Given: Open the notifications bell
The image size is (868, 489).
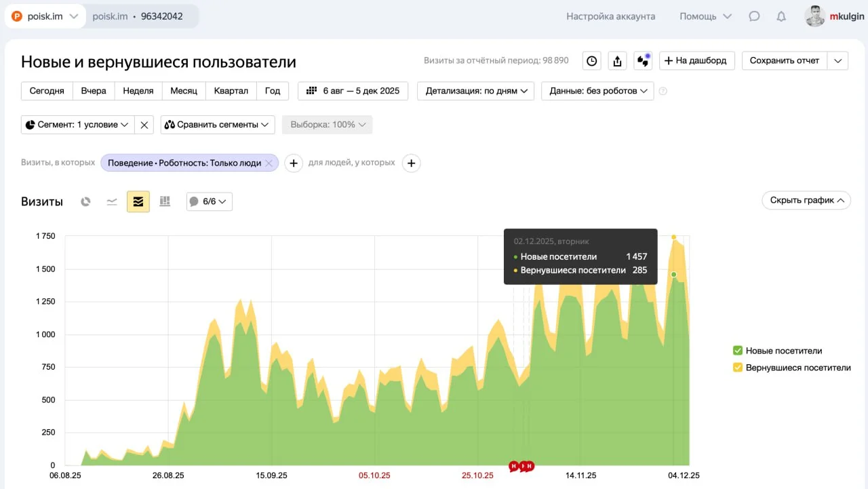Looking at the screenshot, I should point(781,16).
